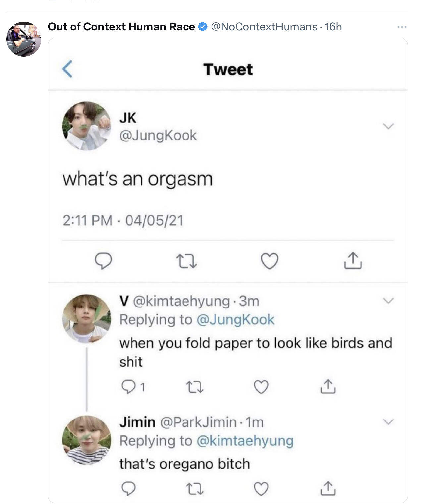
Task: Retweet V's reply about folding paper
Action: pos(195,387)
